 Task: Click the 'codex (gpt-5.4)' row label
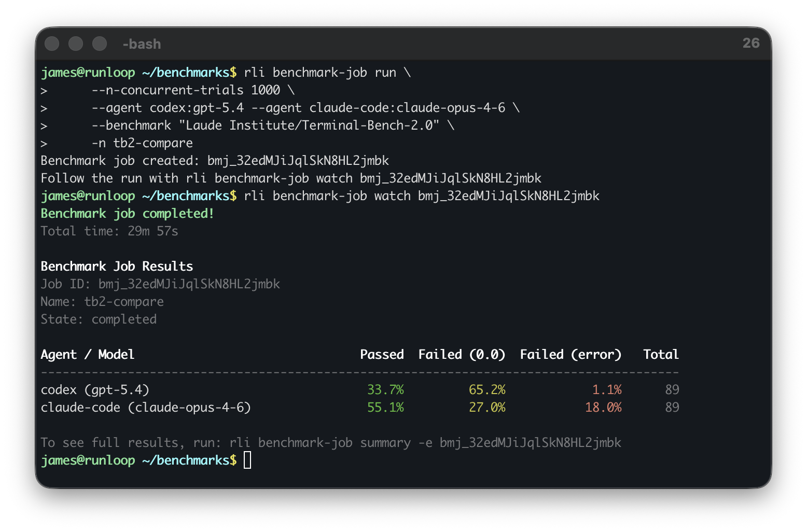[x=95, y=390]
